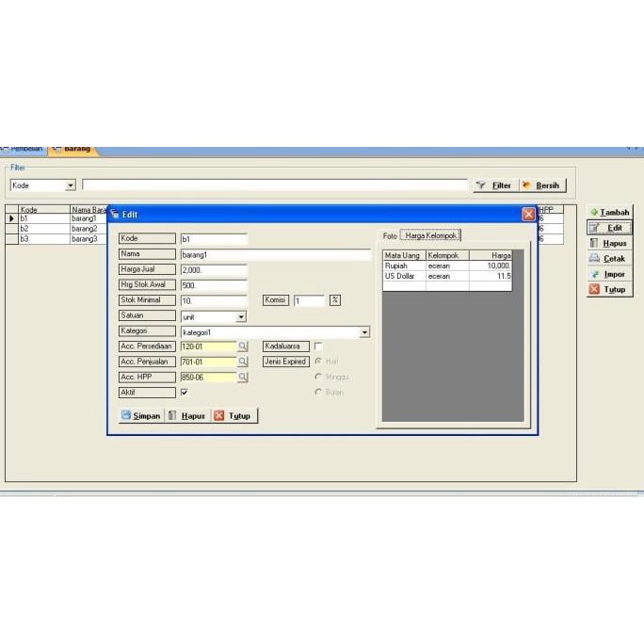The height and width of the screenshot is (644, 644).
Task: Click the Tambah button in side panel
Action: tap(609, 213)
